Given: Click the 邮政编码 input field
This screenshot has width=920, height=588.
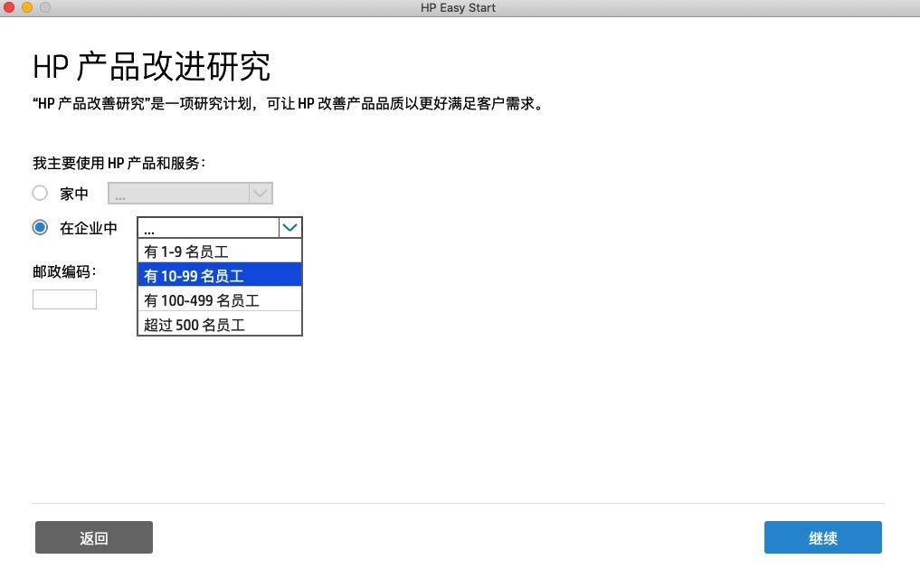Looking at the screenshot, I should pyautogui.click(x=64, y=299).
